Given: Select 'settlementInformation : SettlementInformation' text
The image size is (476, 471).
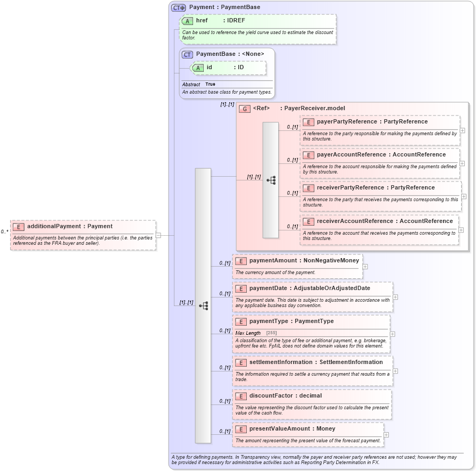Looking at the screenshot, I should (x=316, y=362).
